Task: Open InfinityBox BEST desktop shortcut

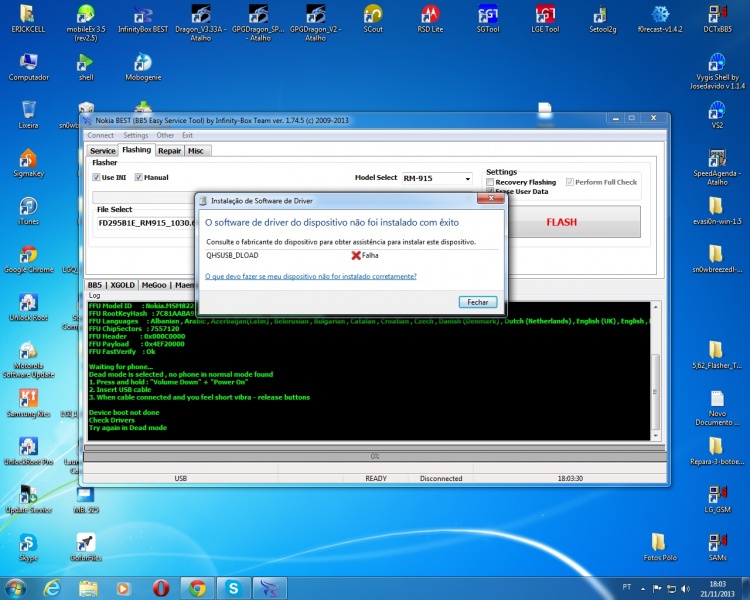Action: pyautogui.click(x=143, y=18)
